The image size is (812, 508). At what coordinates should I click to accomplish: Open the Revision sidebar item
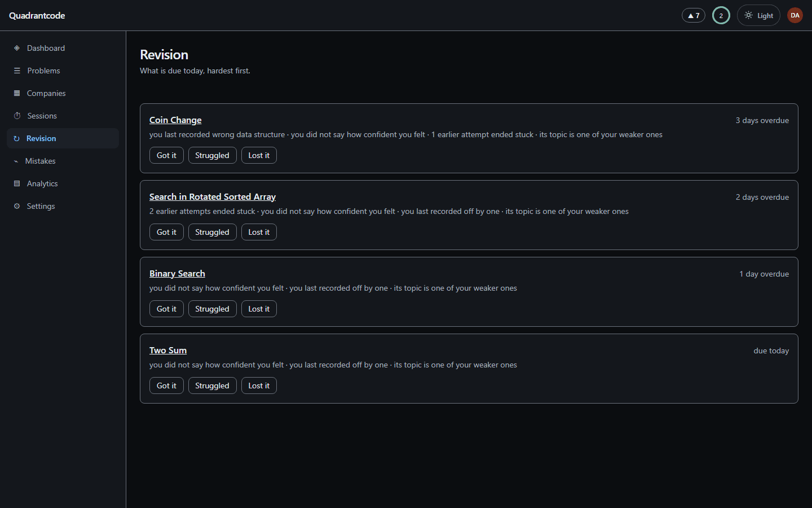pos(63,138)
